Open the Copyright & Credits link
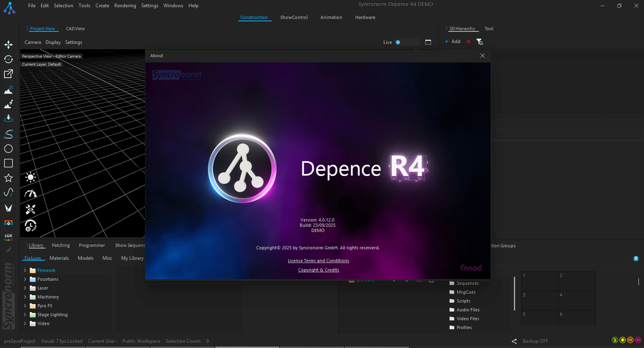 pyautogui.click(x=319, y=270)
